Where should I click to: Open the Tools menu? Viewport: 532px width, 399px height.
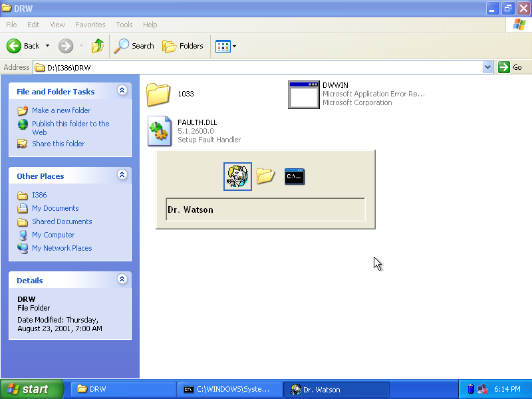pyautogui.click(x=124, y=25)
